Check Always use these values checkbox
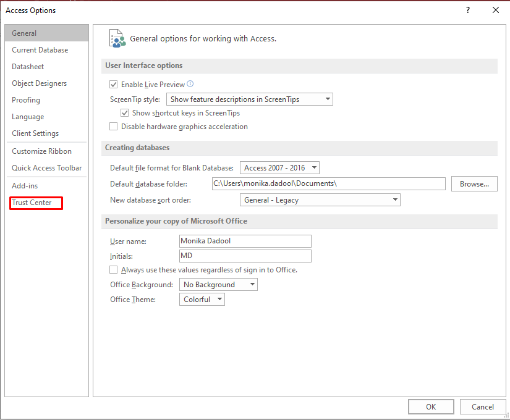 (113, 269)
